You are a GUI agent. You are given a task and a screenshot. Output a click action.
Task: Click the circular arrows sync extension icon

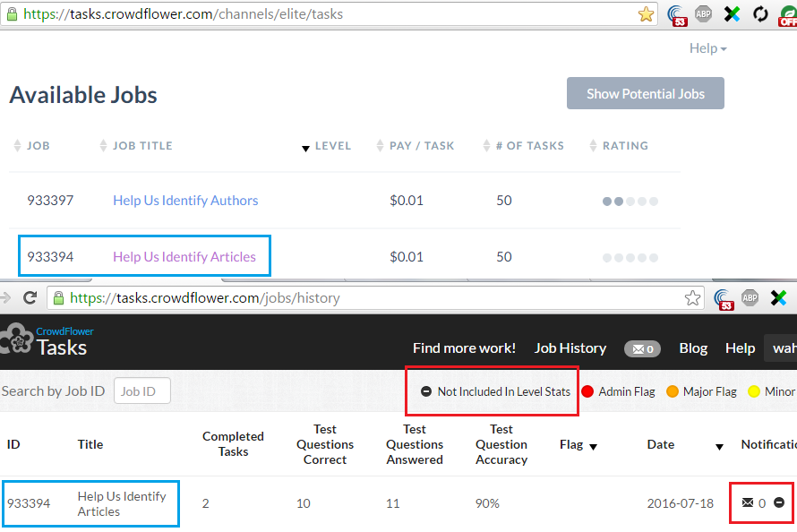click(760, 14)
